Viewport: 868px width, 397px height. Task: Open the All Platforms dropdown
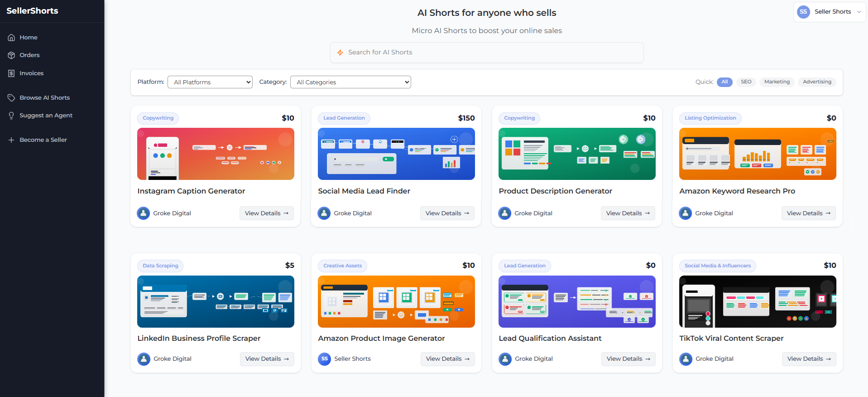tap(210, 82)
